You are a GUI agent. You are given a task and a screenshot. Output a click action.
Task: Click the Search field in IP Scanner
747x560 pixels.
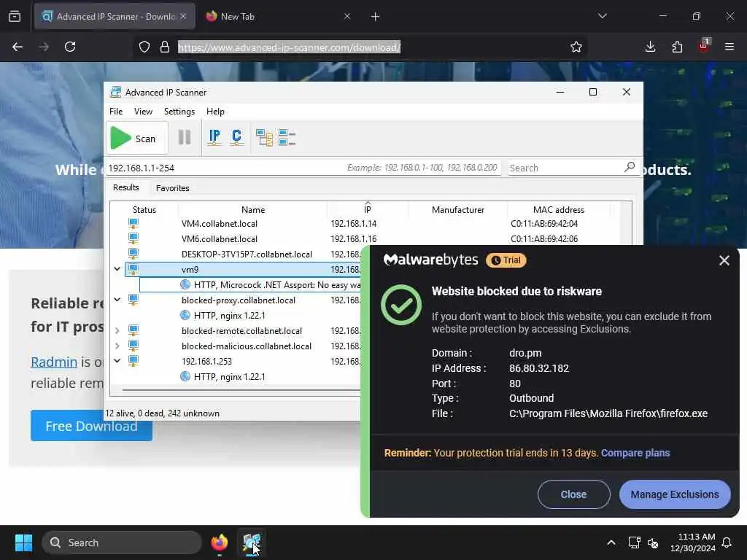click(x=565, y=168)
